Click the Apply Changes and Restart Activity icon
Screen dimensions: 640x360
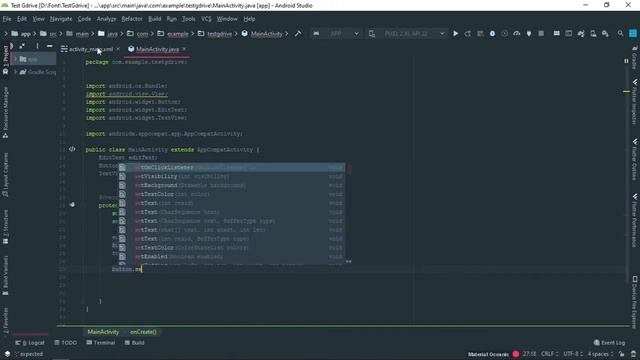tap(468, 33)
